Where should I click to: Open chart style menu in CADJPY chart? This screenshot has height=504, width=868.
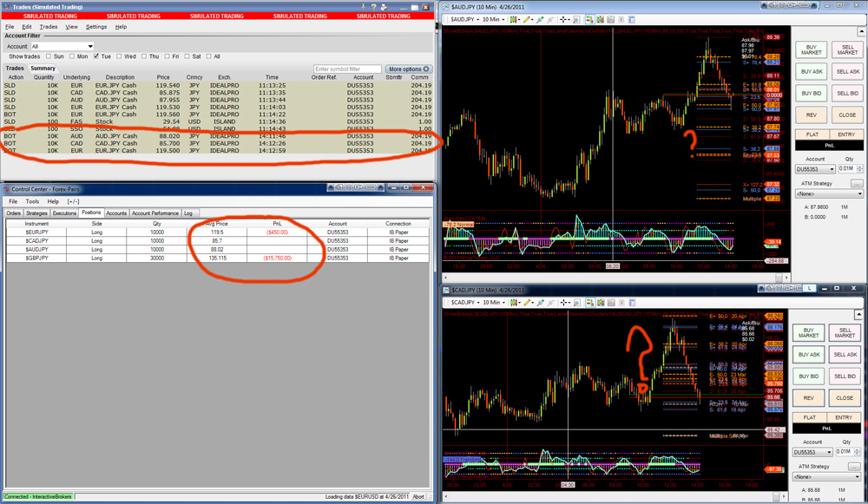click(514, 303)
